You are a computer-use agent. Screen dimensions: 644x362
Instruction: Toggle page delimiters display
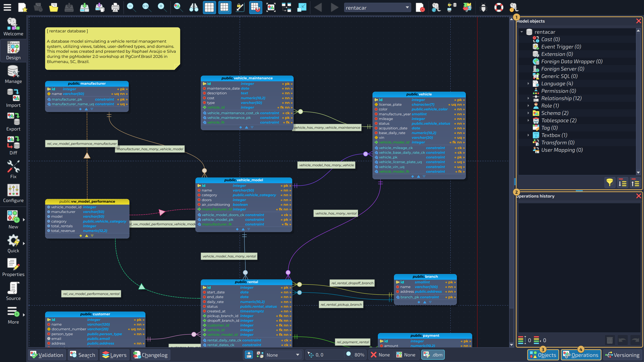(225, 8)
